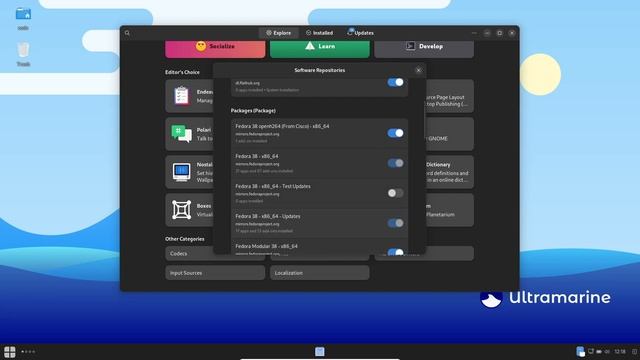Open the Input Sources category

point(215,273)
